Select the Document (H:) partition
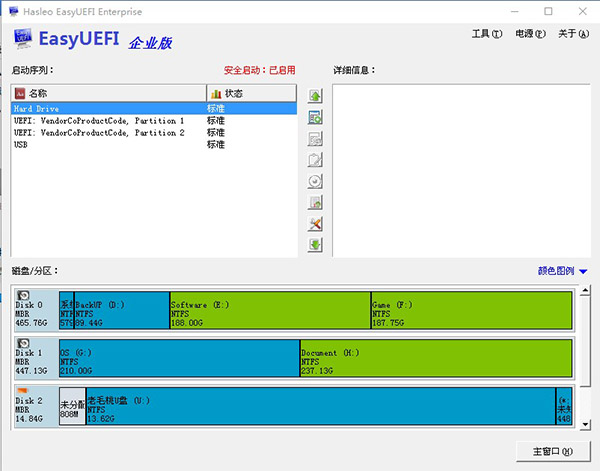Viewport: 600px width, 471px height. click(436, 358)
